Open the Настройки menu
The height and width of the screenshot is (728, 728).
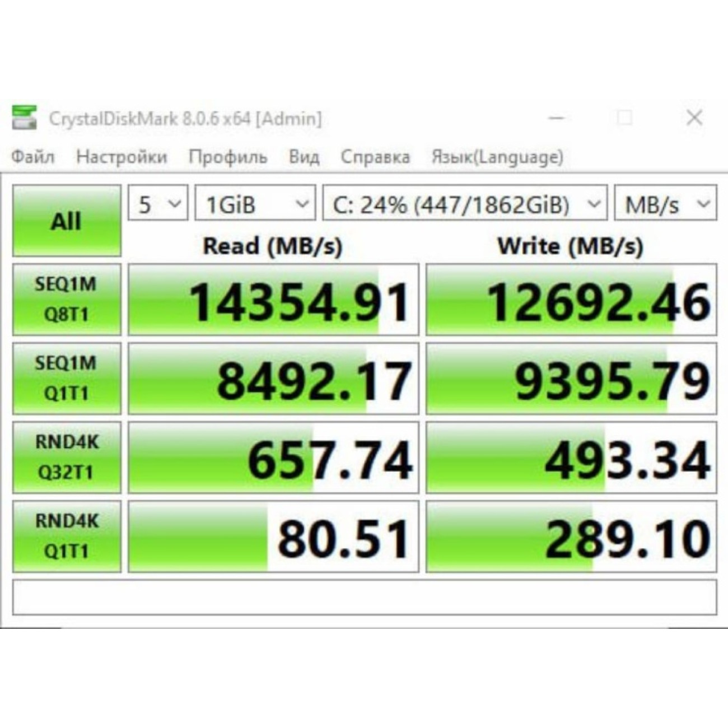click(x=122, y=157)
